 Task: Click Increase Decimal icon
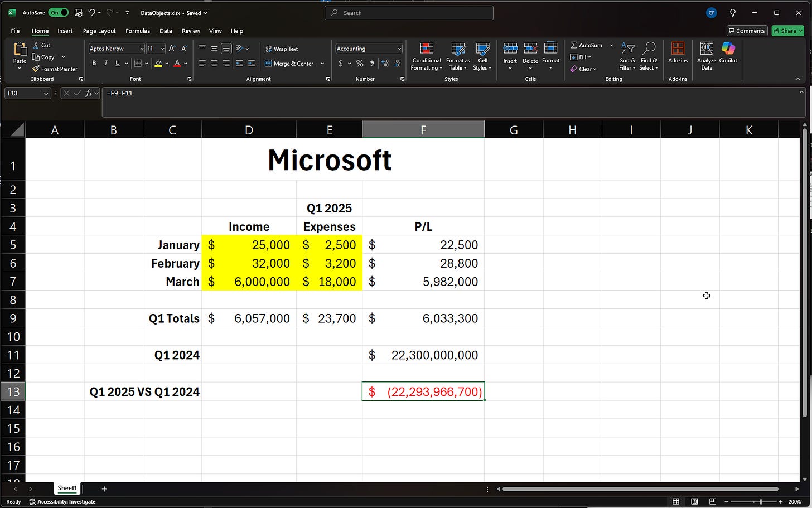(385, 64)
